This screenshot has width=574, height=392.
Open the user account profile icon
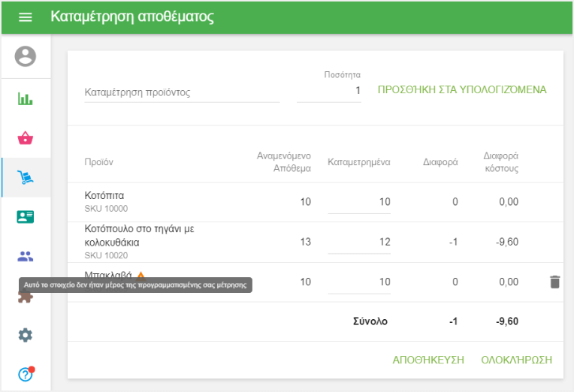point(26,56)
